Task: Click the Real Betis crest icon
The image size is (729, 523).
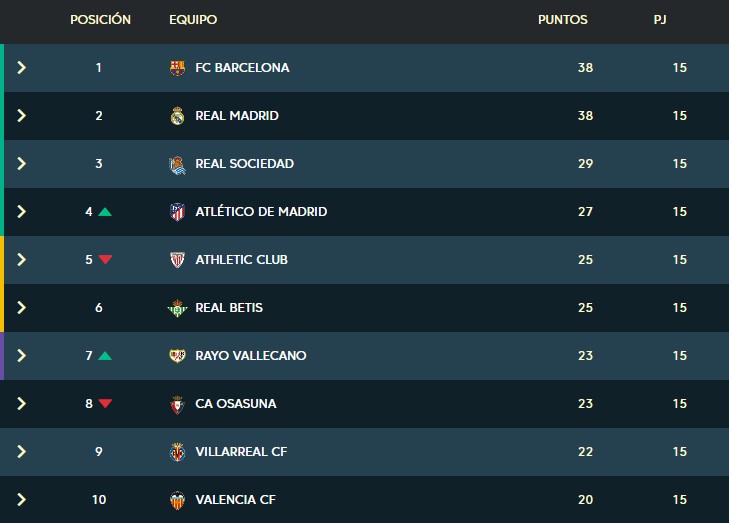Action: pyautogui.click(x=178, y=308)
